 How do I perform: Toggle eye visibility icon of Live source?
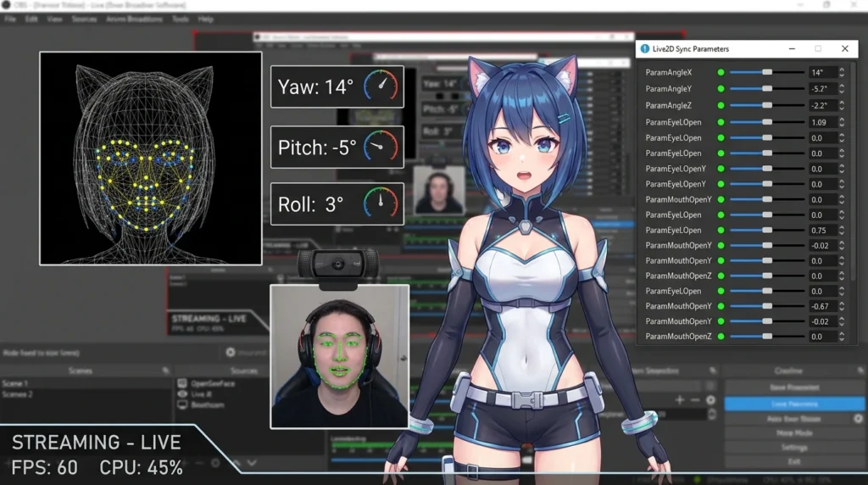click(182, 393)
